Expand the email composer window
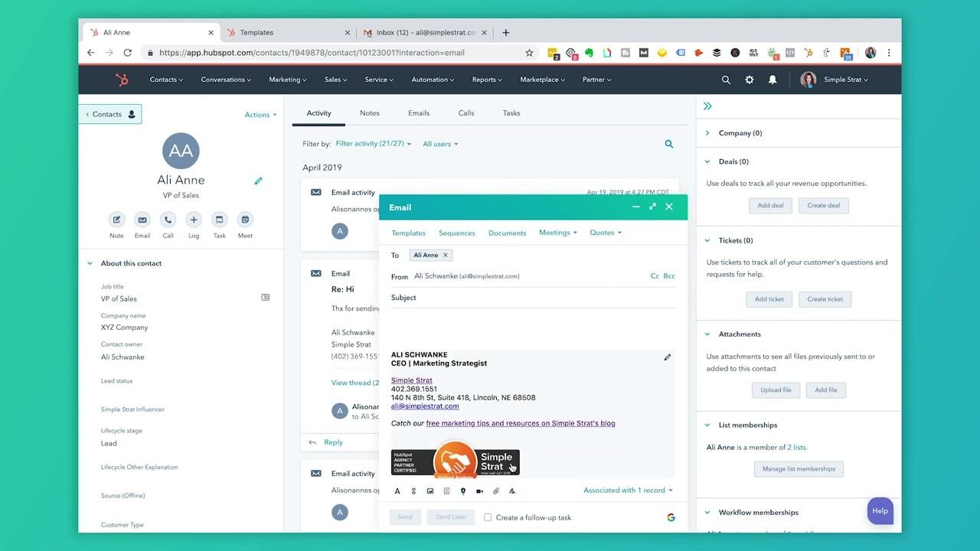 click(x=652, y=207)
